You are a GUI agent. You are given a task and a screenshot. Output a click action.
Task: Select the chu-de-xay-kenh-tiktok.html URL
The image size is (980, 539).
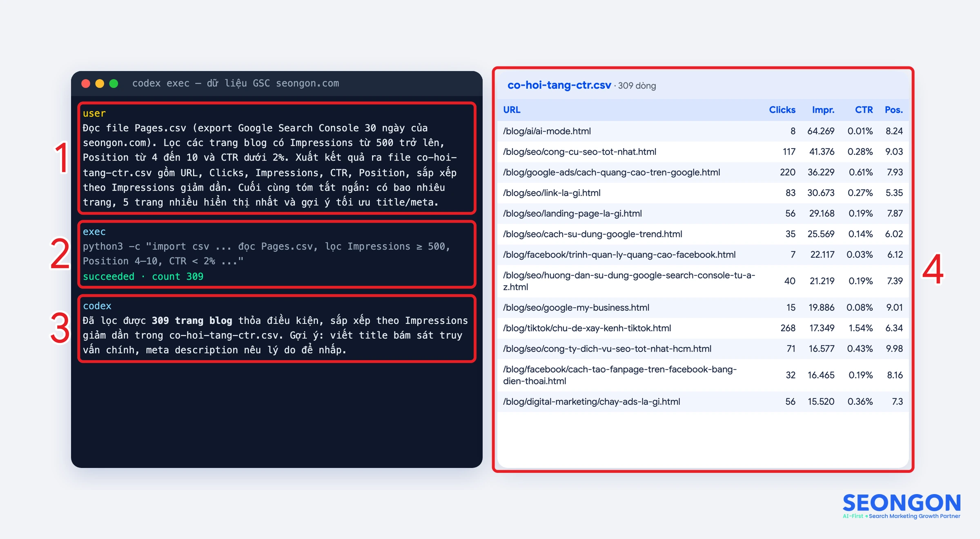click(587, 328)
